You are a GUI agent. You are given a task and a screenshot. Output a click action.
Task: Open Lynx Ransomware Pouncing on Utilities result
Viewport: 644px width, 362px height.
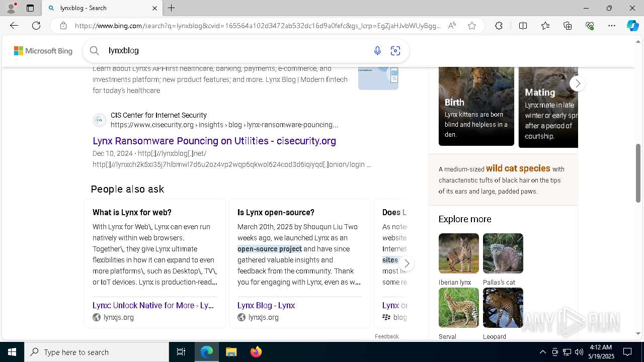[214, 141]
